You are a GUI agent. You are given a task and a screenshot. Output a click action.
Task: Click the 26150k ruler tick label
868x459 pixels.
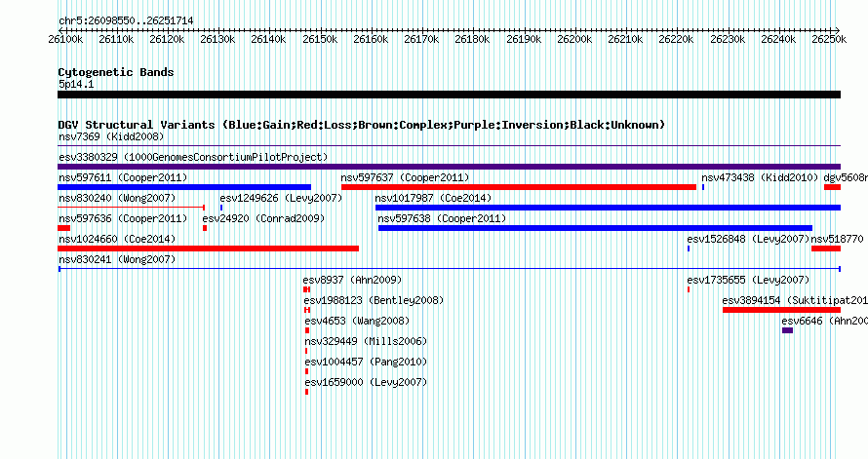[x=320, y=39]
